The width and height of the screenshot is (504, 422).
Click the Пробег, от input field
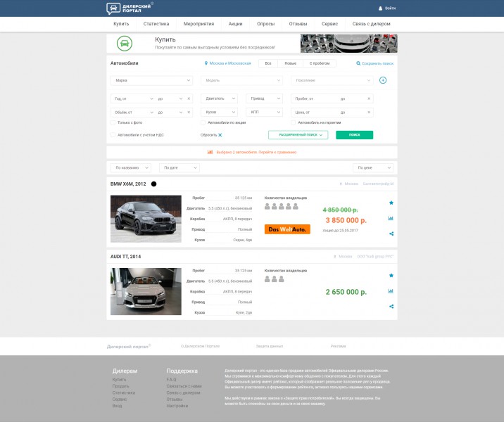click(x=314, y=98)
